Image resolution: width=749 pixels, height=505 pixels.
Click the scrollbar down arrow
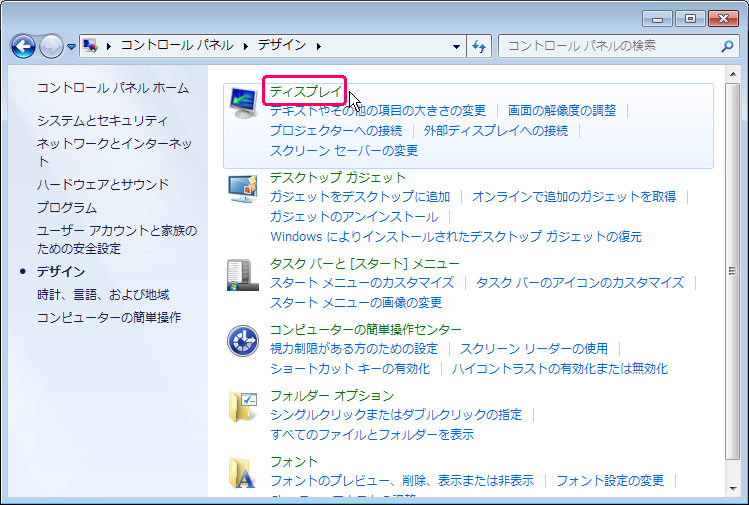point(732,489)
